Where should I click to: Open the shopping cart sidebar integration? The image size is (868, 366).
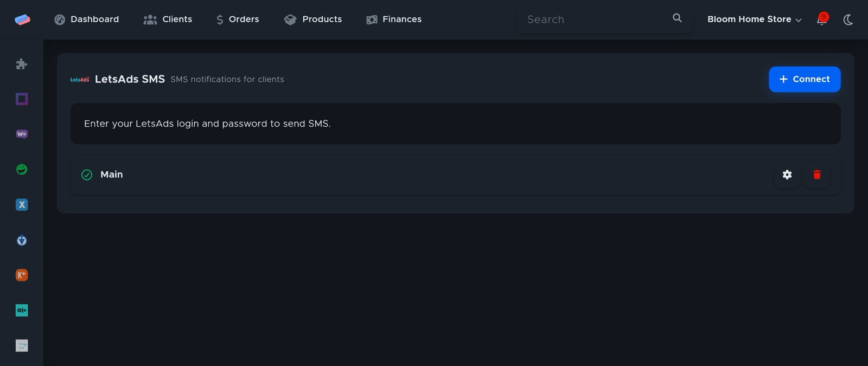22,345
